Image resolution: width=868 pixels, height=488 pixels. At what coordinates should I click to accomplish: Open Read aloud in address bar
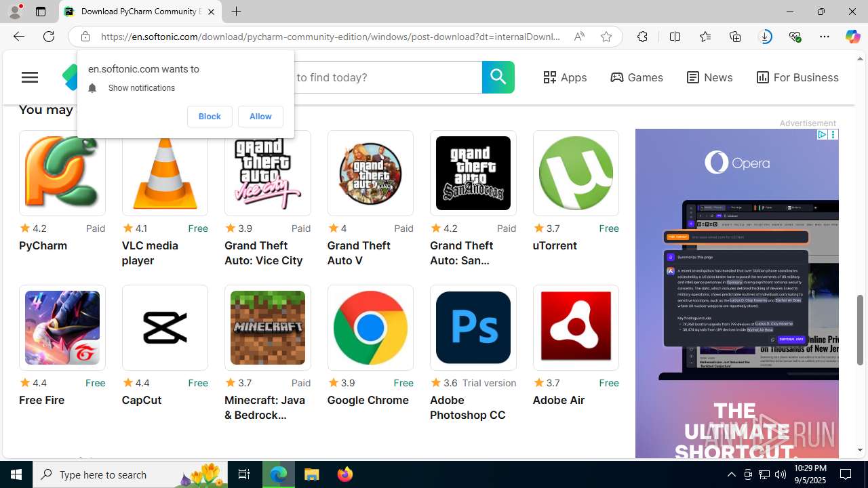tap(579, 37)
